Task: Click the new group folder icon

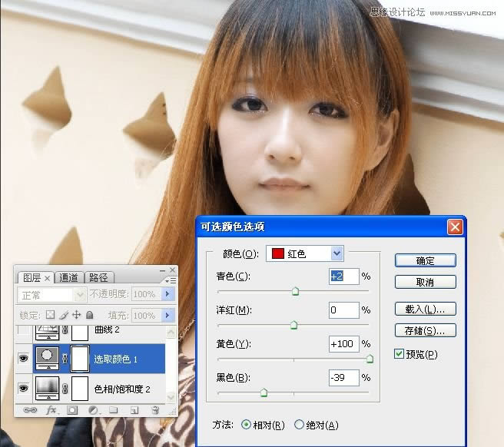Action: 114,411
